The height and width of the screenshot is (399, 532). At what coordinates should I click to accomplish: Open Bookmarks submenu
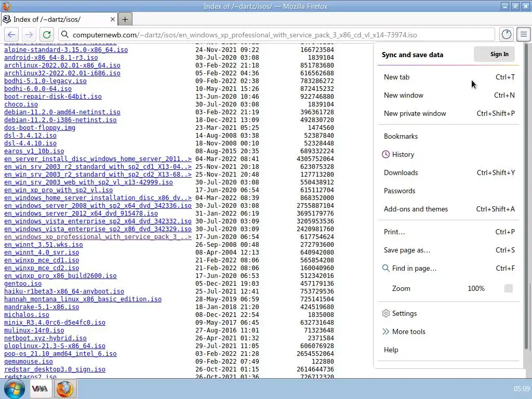449,137
